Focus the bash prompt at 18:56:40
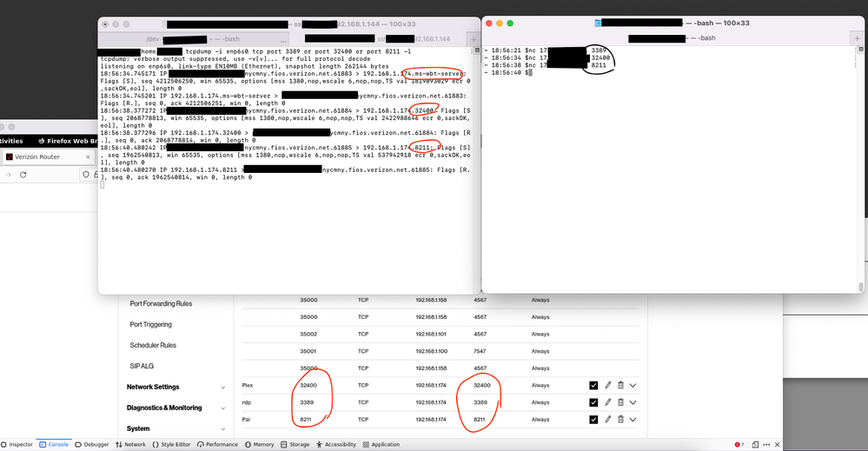The image size is (868, 451). pyautogui.click(x=530, y=72)
